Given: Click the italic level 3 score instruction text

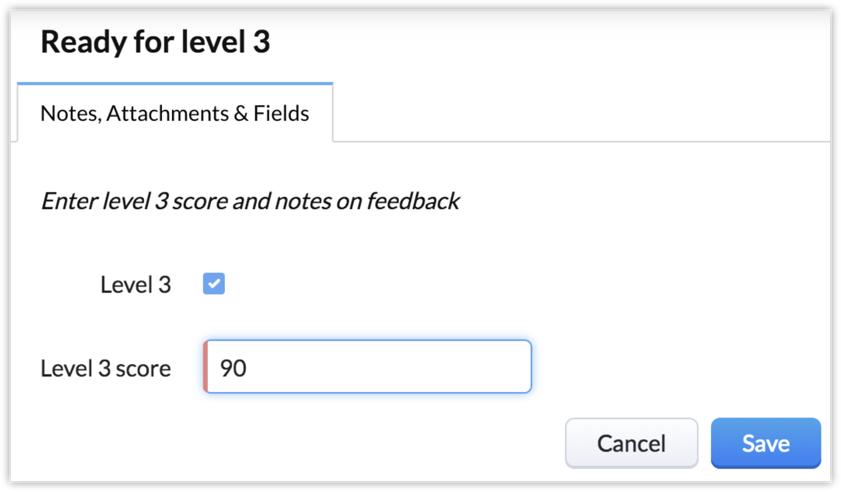Looking at the screenshot, I should click(x=249, y=201).
